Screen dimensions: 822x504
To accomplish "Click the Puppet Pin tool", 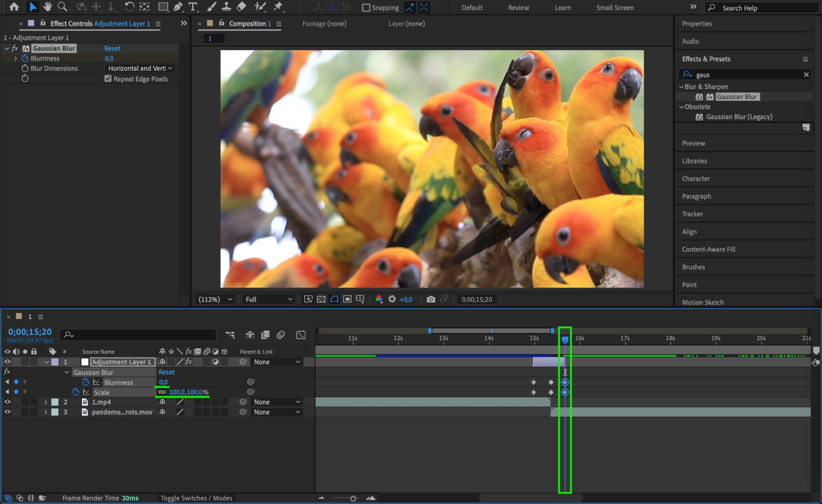I will (x=278, y=7).
